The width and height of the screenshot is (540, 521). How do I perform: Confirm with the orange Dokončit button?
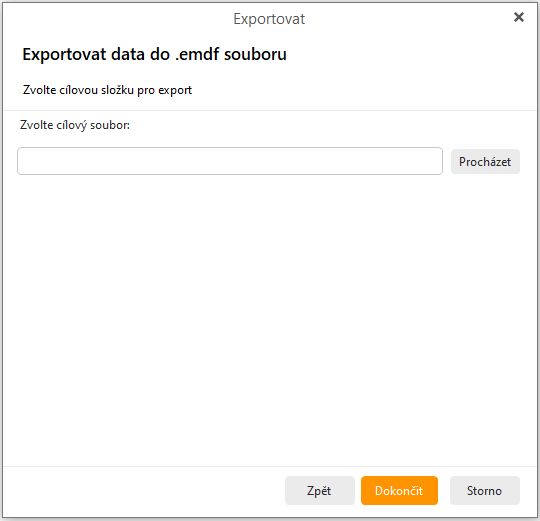click(x=399, y=490)
